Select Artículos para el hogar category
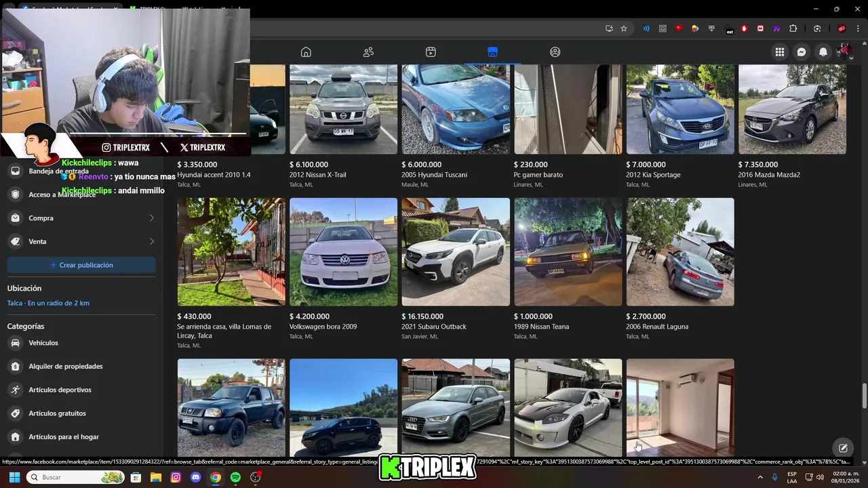The height and width of the screenshot is (488, 868). point(81,437)
